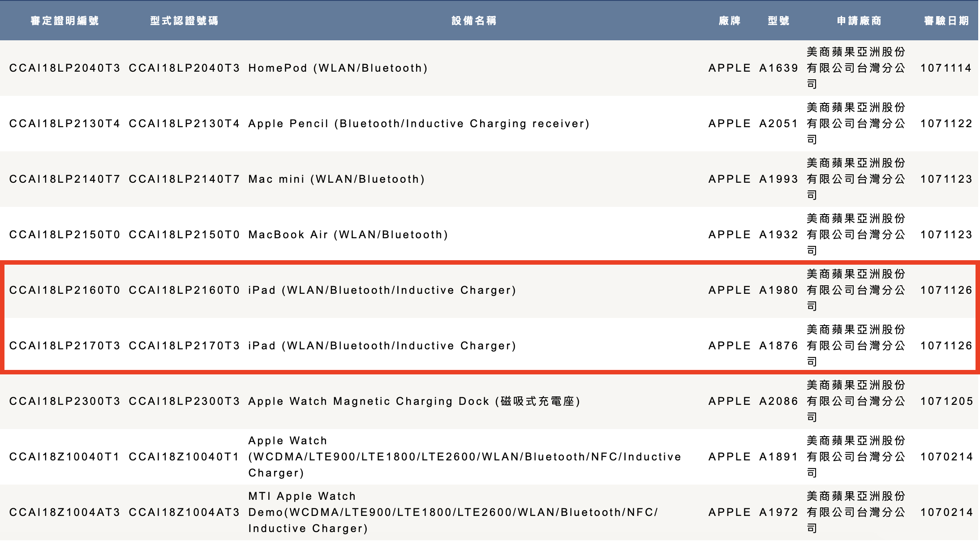
Task: Click first-column certificate number CCAI18LP2300T3
Action: tap(64, 401)
